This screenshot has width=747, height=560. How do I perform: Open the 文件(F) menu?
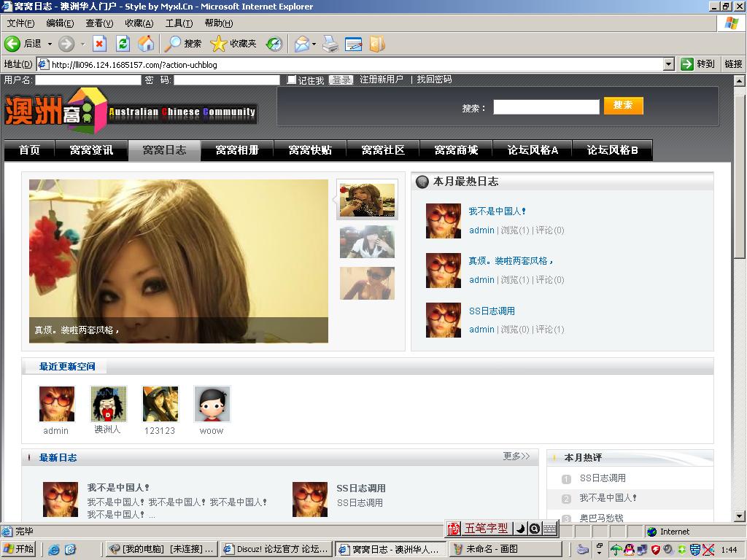[x=20, y=23]
